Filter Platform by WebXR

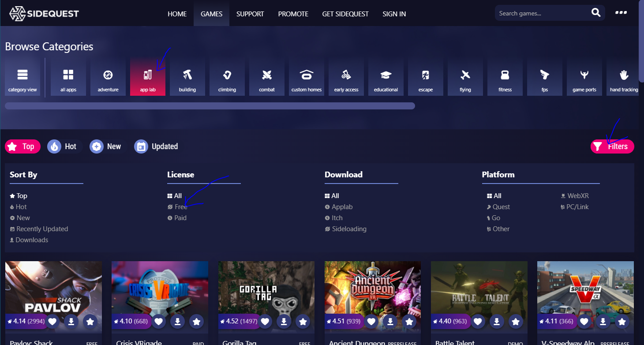[575, 196]
